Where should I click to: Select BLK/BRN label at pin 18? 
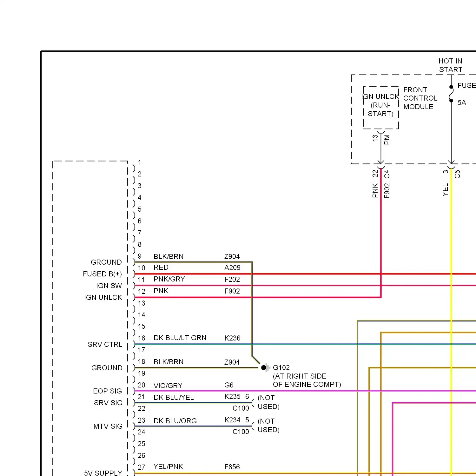169,362
